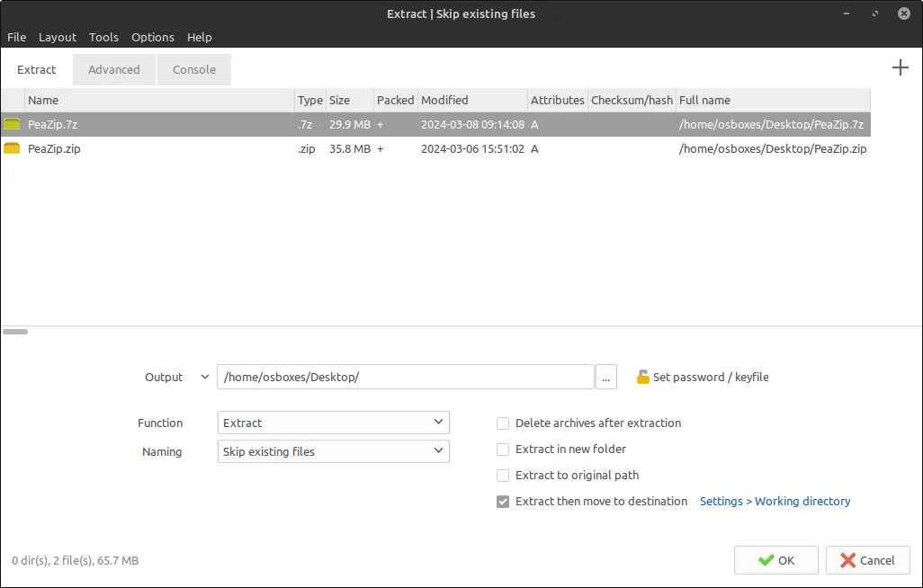Switch to the Console tab
The image size is (923, 588).
[x=194, y=69]
